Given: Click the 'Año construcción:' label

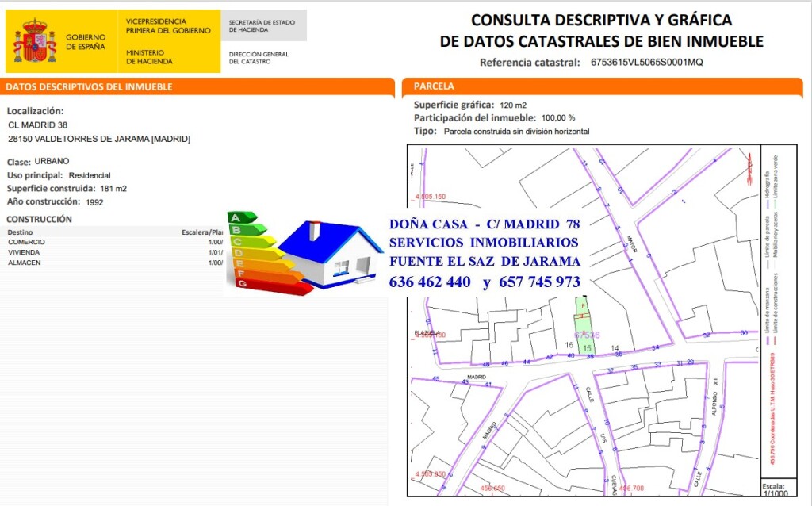Looking at the screenshot, I should (x=44, y=201).
